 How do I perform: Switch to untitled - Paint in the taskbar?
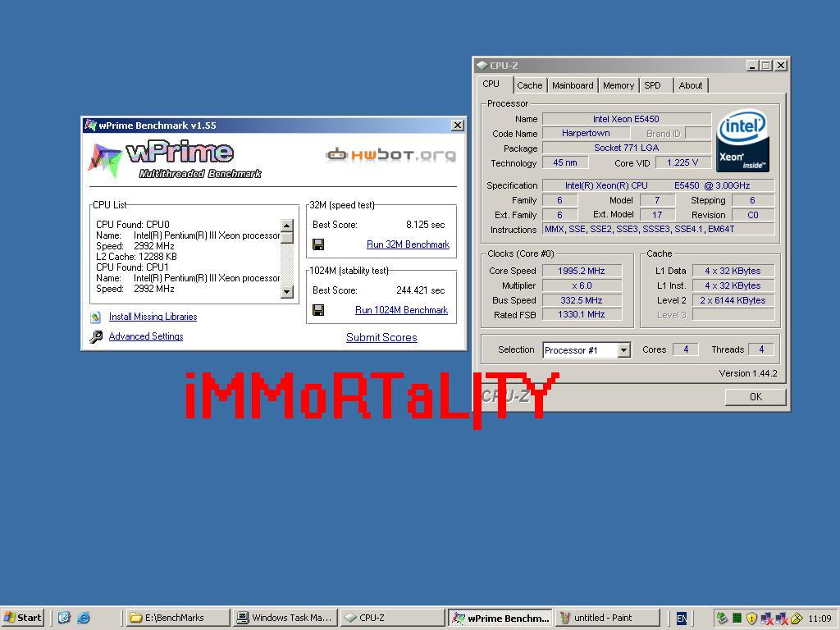pos(608,618)
